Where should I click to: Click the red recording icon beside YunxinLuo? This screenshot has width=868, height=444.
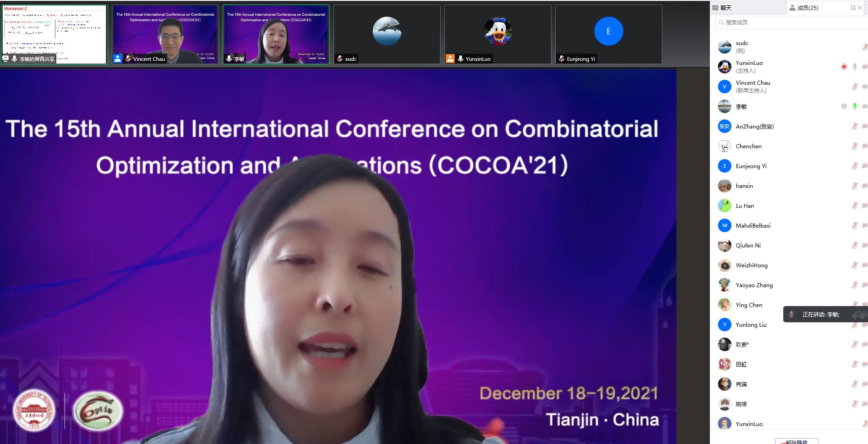pos(844,67)
